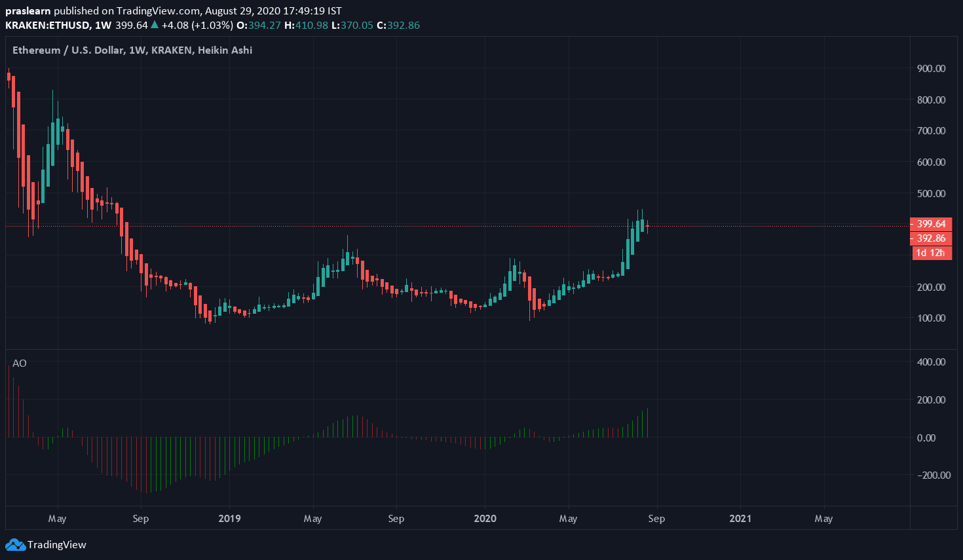This screenshot has width=963, height=560.
Task: Select 2019 on the time axis
Action: [x=229, y=519]
